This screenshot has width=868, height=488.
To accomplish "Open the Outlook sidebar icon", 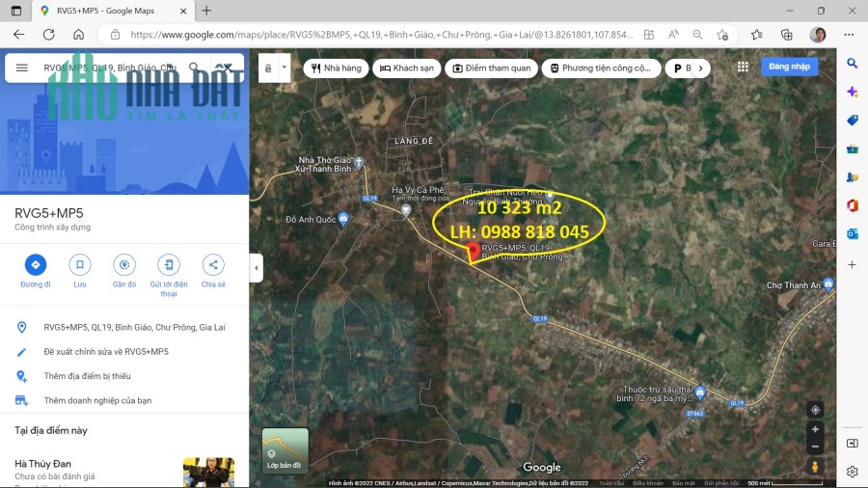I will click(x=853, y=234).
